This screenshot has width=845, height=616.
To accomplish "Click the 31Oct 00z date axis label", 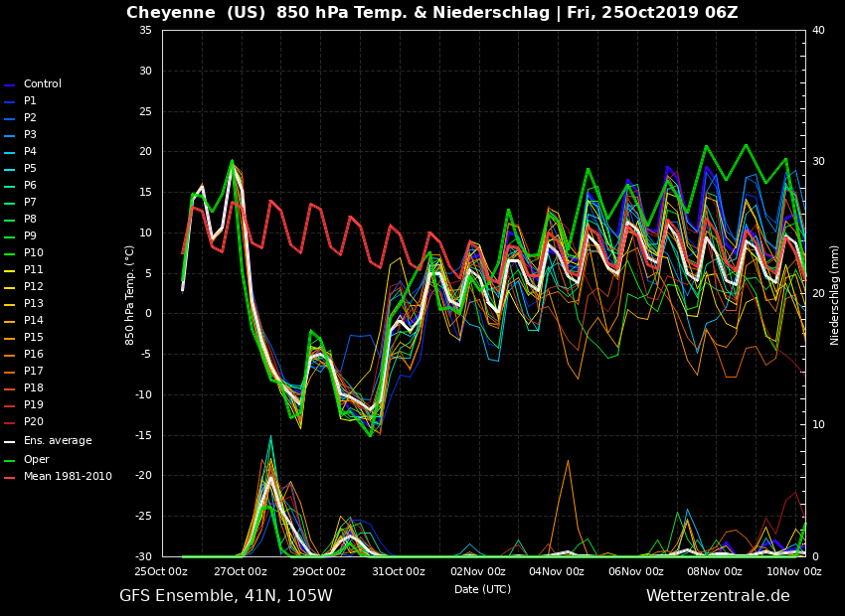I will coord(399,571).
